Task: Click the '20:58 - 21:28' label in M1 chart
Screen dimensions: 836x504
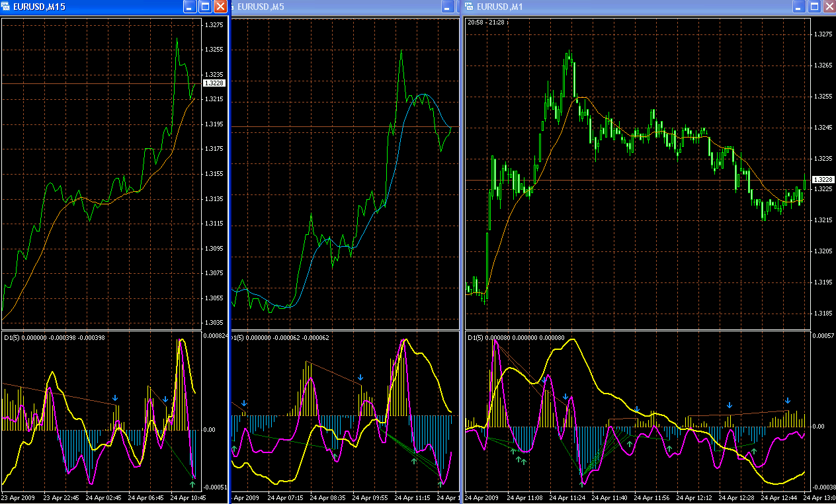Action: click(x=485, y=22)
